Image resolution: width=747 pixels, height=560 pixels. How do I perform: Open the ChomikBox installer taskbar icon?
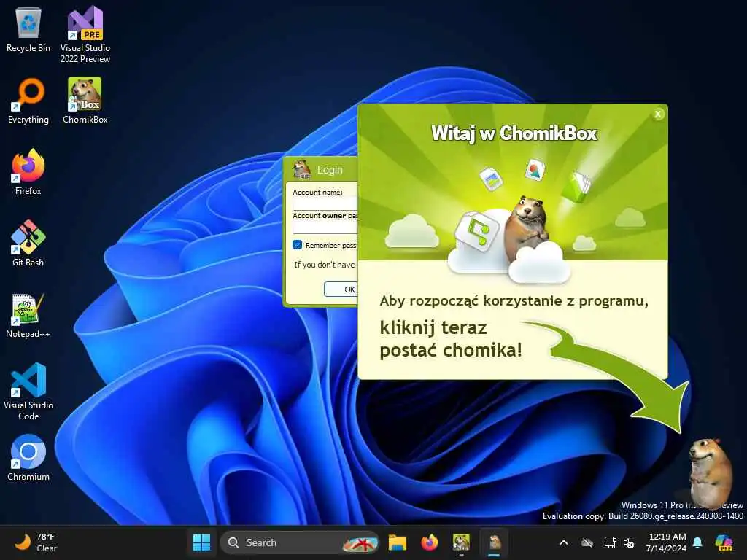(461, 542)
